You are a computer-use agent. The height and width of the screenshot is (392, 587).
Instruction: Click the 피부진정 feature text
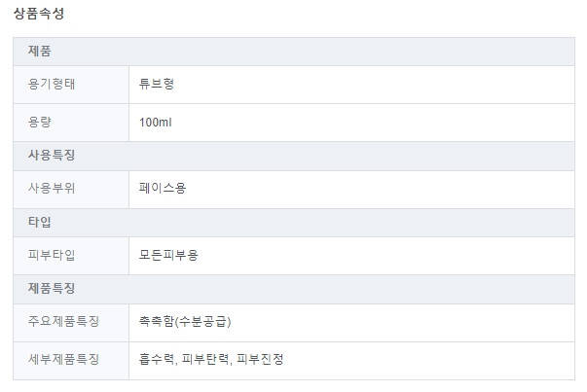(260, 359)
